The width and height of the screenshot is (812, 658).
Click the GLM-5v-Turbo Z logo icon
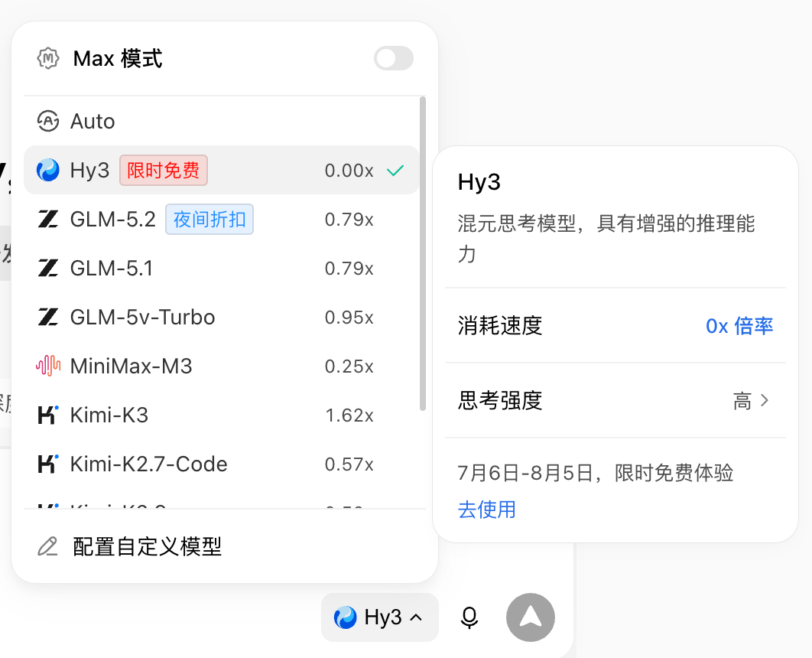click(x=48, y=317)
